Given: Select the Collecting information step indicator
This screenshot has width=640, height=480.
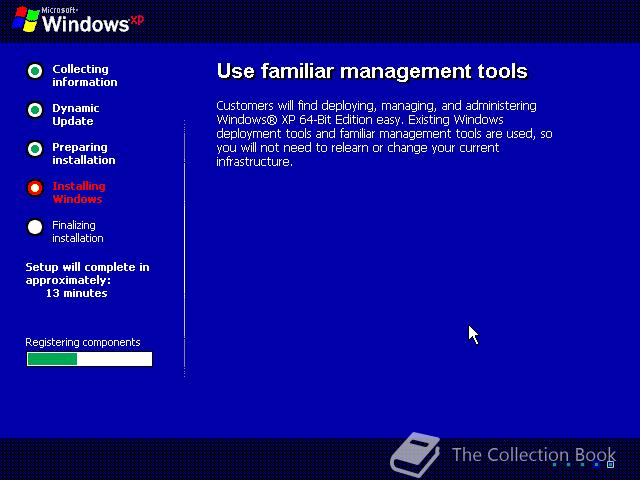Looking at the screenshot, I should [35, 71].
